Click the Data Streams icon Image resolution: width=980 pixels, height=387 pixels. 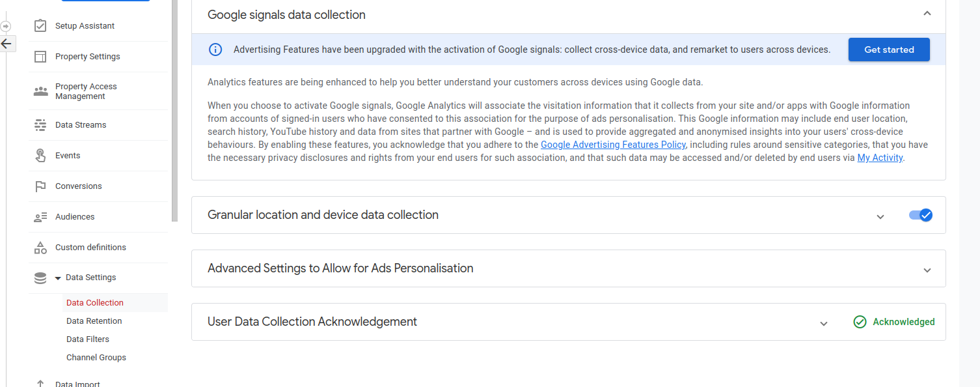[x=40, y=125]
